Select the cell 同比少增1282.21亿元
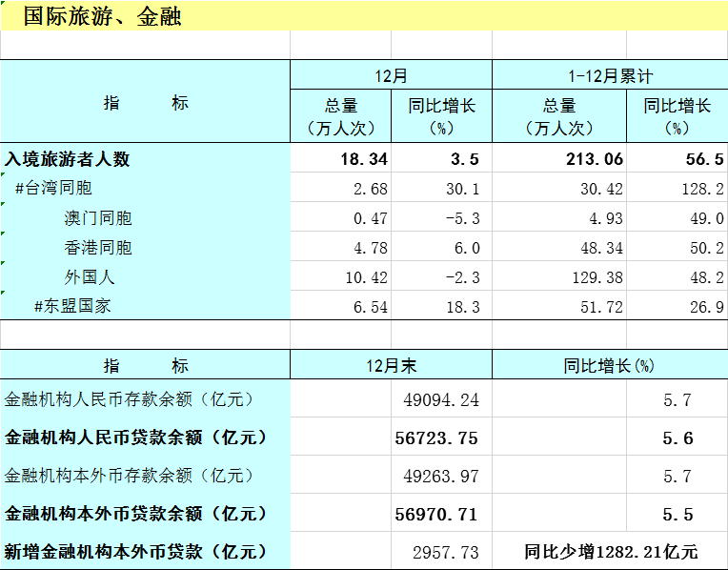728x570 pixels. click(x=610, y=552)
